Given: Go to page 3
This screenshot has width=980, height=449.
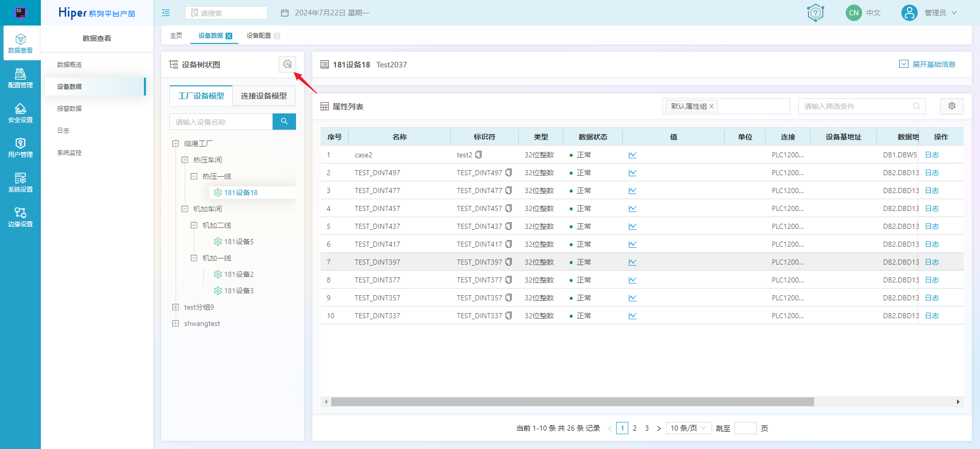Looking at the screenshot, I should (647, 428).
